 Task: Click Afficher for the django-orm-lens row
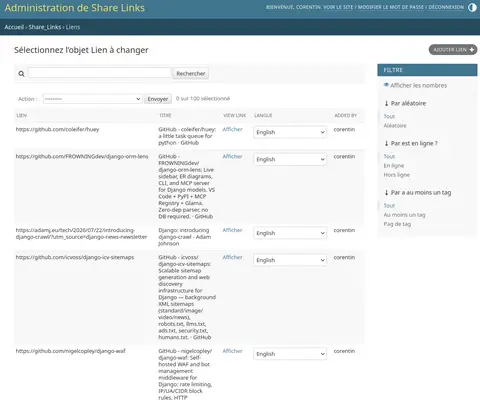click(x=232, y=156)
